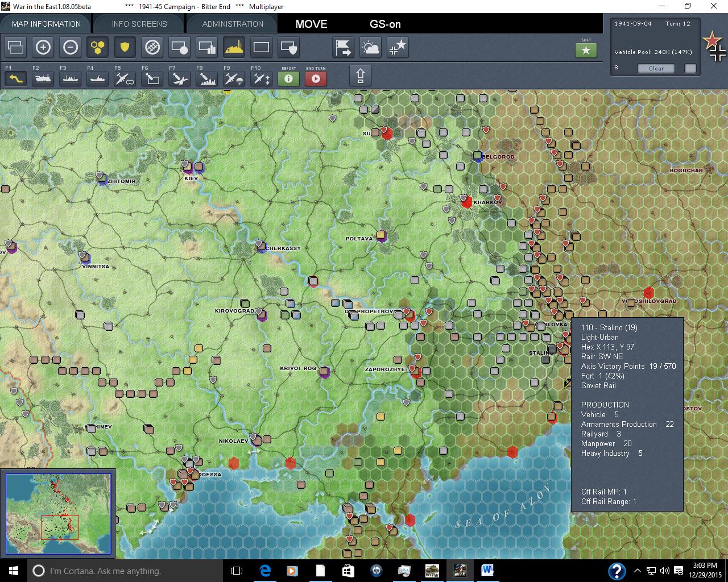Select F9 air transport paratroop mode
728x582 pixels.
(234, 78)
